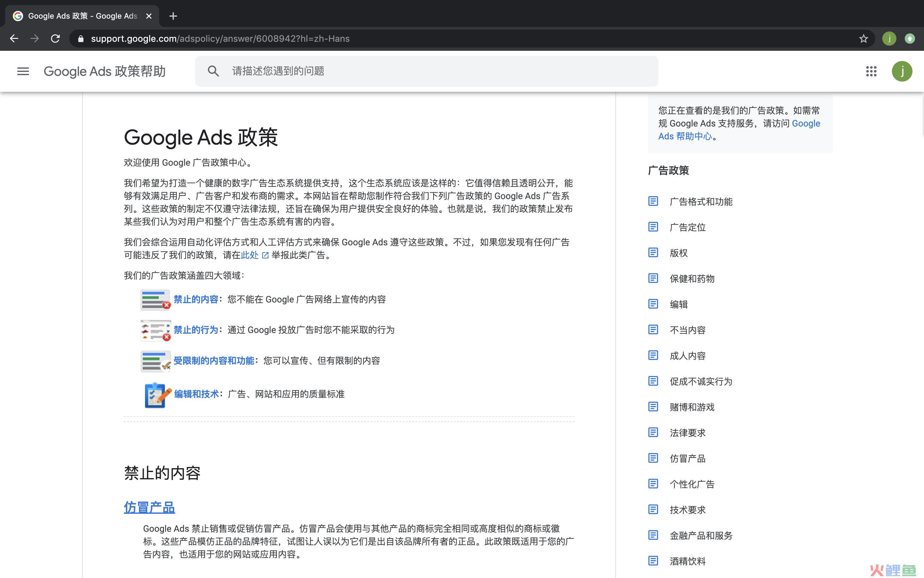
Task: Bookmark this page with the star icon
Action: pyautogui.click(x=863, y=39)
